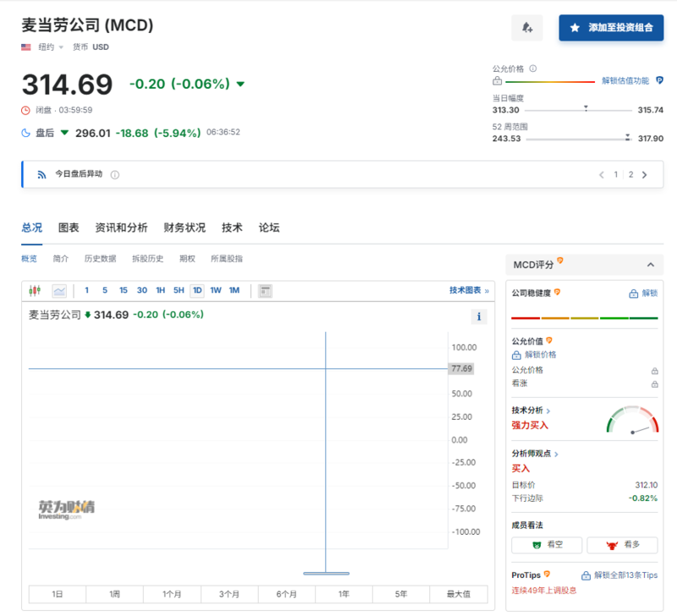Select news page 2
The height and width of the screenshot is (616, 677).
coord(630,174)
